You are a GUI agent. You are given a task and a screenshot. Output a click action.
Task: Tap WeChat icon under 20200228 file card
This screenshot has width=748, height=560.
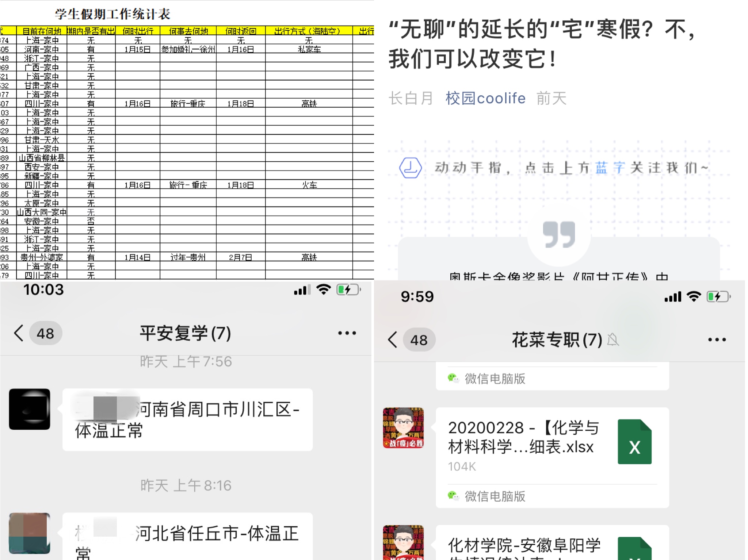(453, 496)
